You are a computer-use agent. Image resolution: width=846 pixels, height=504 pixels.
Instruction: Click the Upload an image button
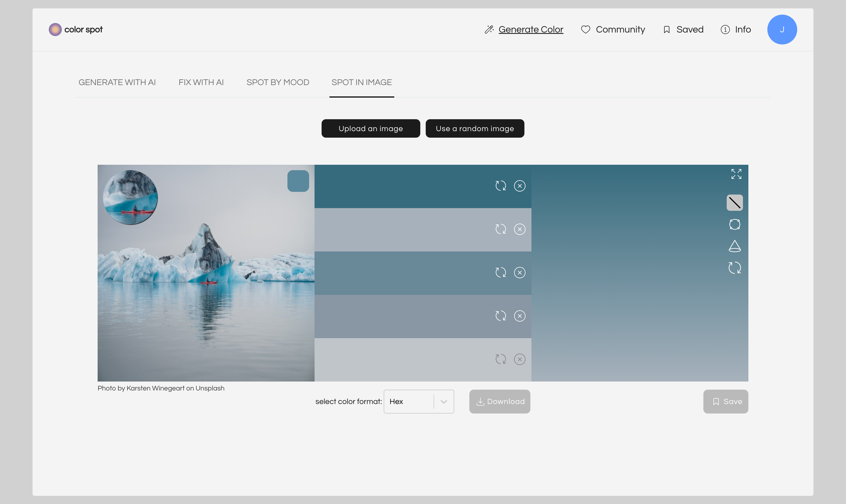pos(370,128)
